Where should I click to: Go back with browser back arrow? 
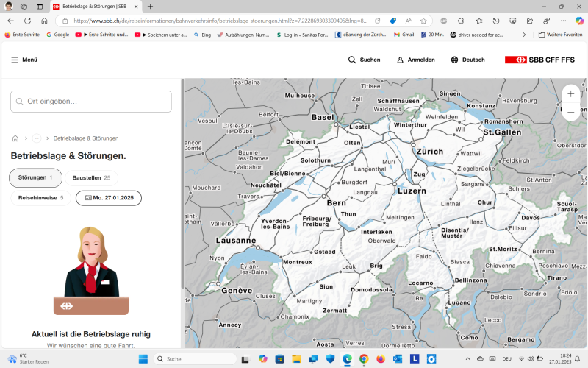point(10,21)
